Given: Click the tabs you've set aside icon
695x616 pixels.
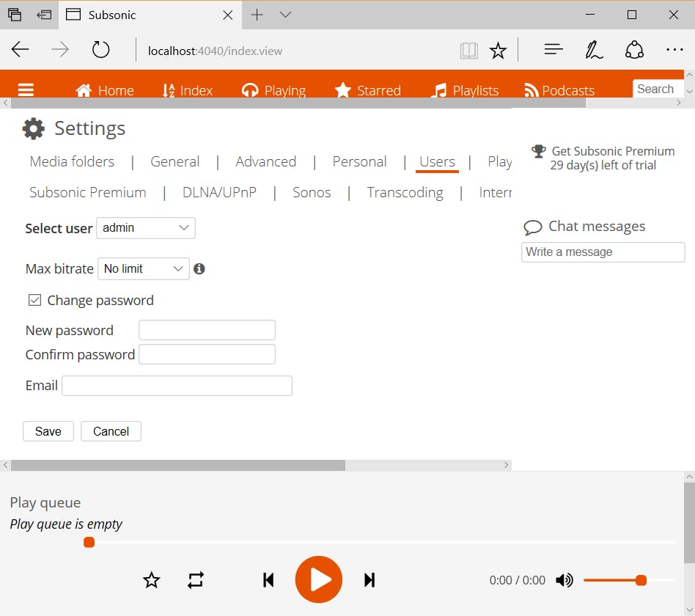Looking at the screenshot, I should 15,15.
